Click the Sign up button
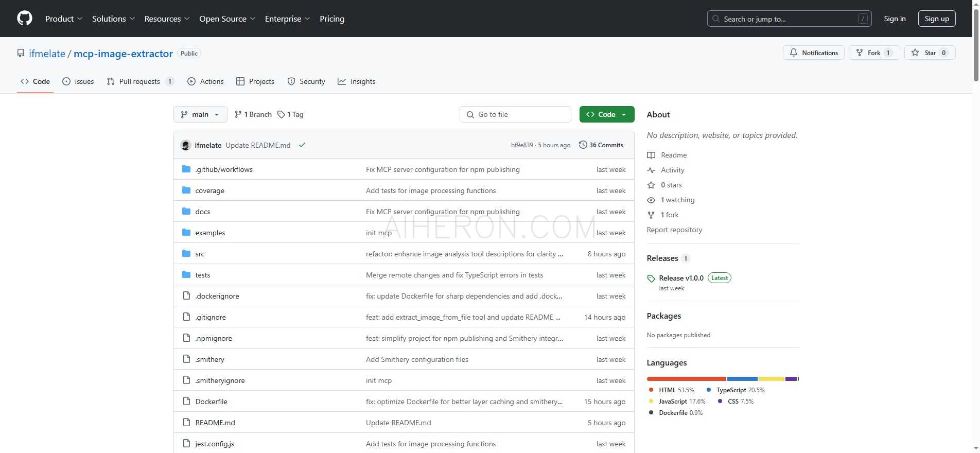 pyautogui.click(x=937, y=19)
